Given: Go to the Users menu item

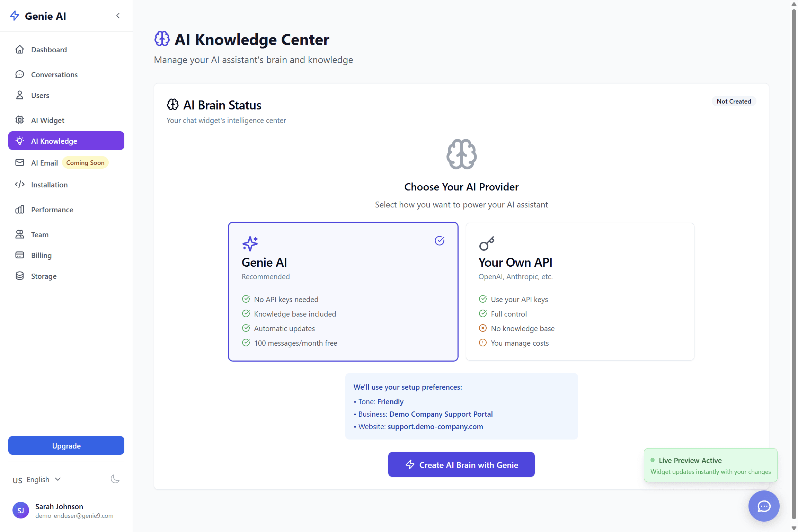Looking at the screenshot, I should pyautogui.click(x=40, y=95).
